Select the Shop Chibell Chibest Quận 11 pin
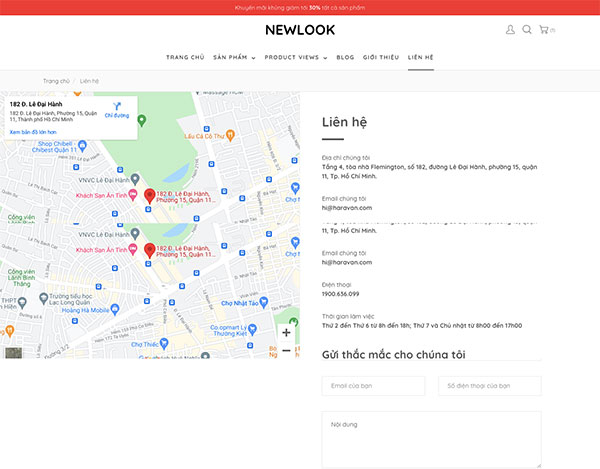Viewport: 600px width, 469px height. pos(82,145)
